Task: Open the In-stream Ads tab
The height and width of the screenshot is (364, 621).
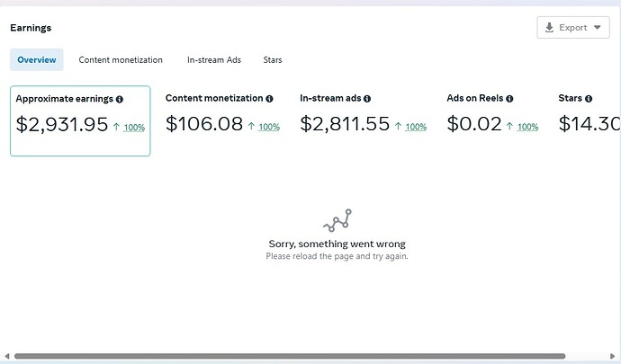Action: 214,59
